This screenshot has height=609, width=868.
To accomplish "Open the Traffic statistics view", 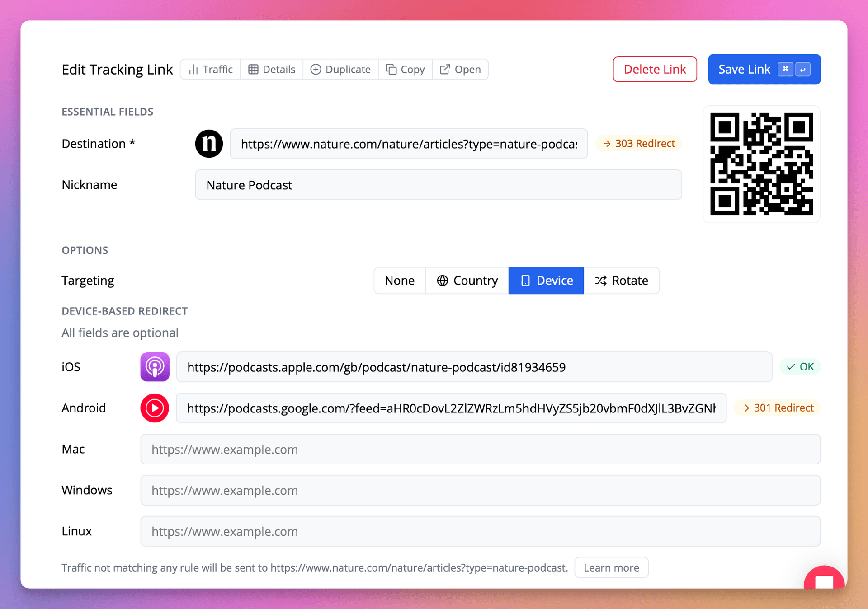I will pos(210,69).
